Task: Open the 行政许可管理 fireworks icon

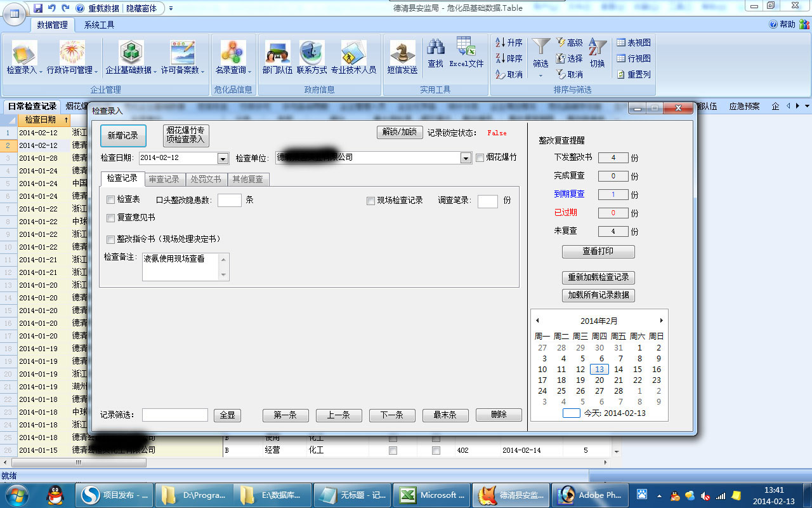Action: coord(72,53)
